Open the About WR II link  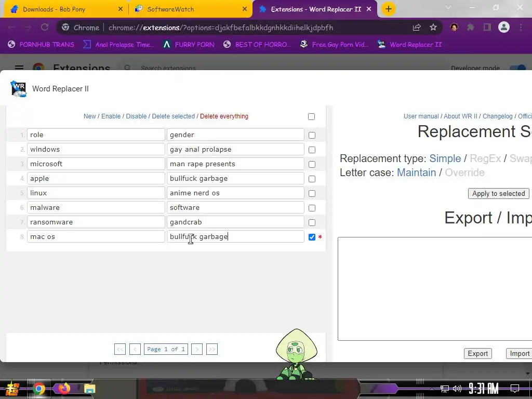[x=460, y=116]
